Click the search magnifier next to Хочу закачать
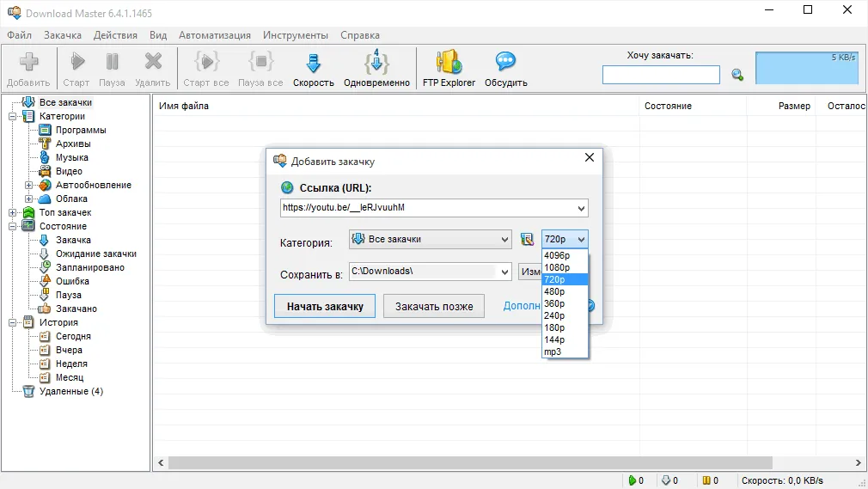Image resolution: width=868 pixels, height=489 pixels. [737, 75]
